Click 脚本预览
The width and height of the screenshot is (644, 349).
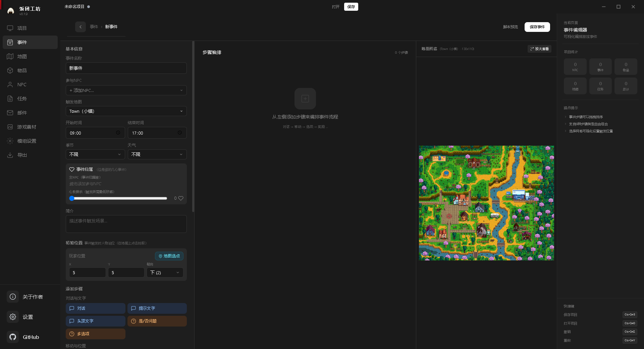click(x=511, y=27)
